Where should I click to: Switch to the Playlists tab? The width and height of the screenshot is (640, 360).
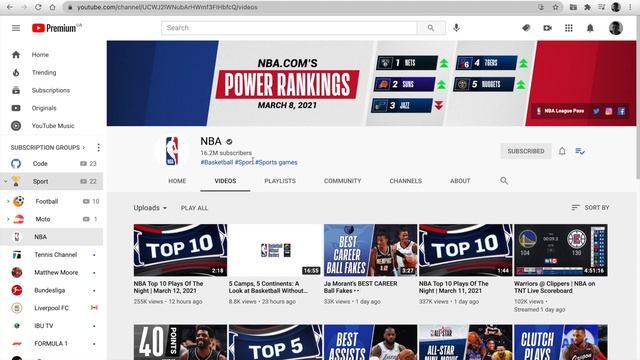point(280,181)
